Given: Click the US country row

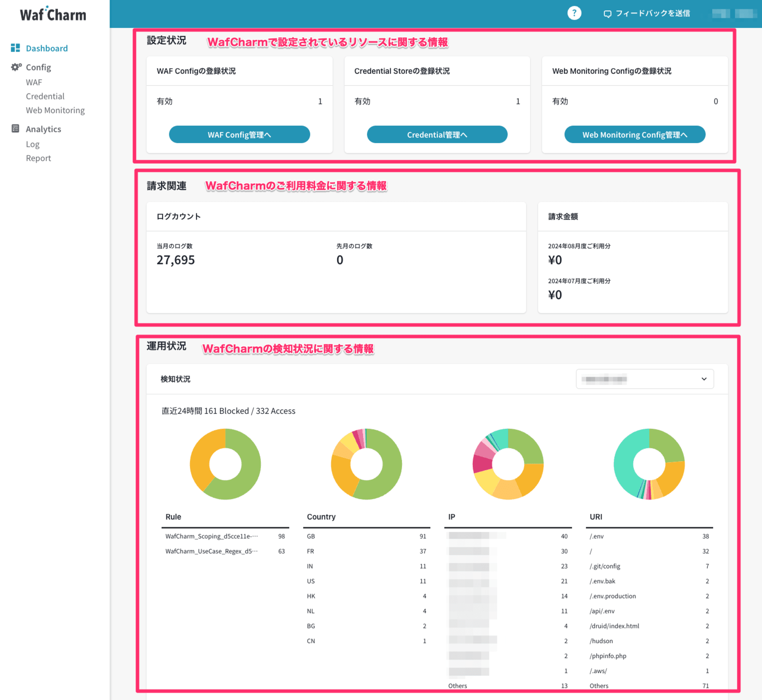Looking at the screenshot, I should 367,581.
